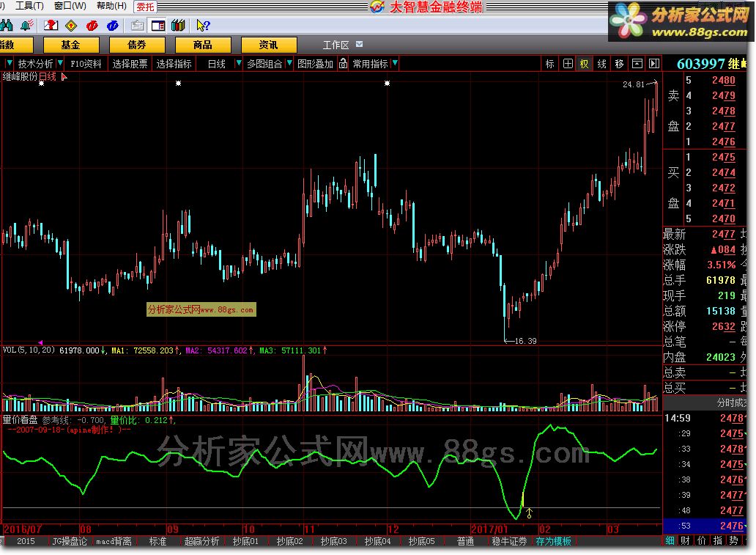The width and height of the screenshot is (756, 555).
Task: Click the lock icon beside 图形叠加
Action: point(343,63)
